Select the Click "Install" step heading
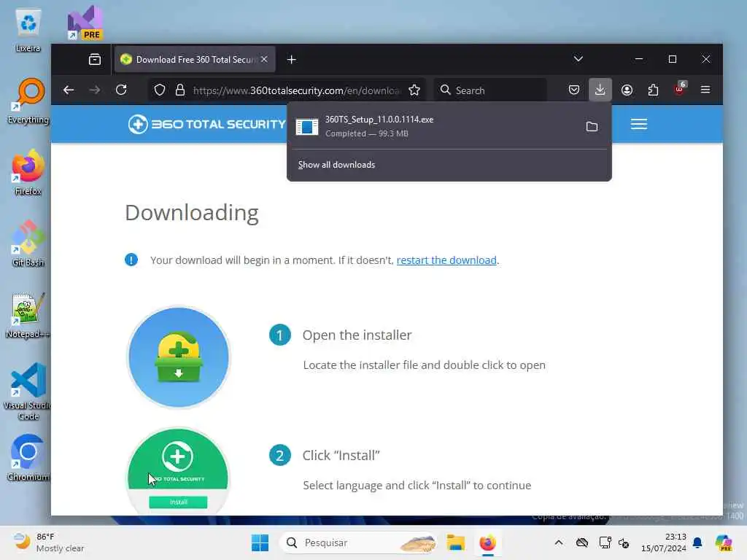This screenshot has width=747, height=560. [x=341, y=456]
